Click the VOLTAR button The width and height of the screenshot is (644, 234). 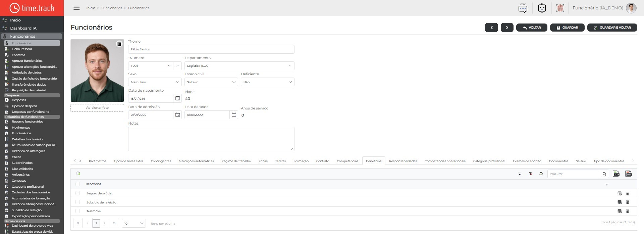pyautogui.click(x=532, y=28)
